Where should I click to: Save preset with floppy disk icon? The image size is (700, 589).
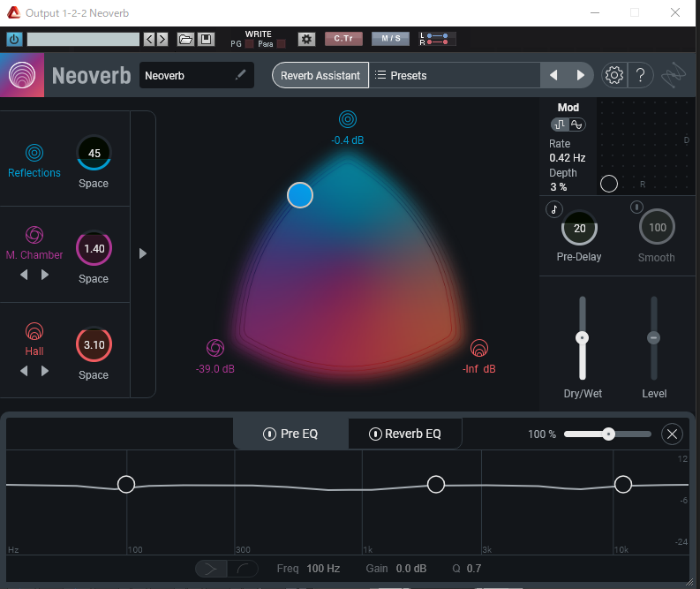pyautogui.click(x=207, y=40)
